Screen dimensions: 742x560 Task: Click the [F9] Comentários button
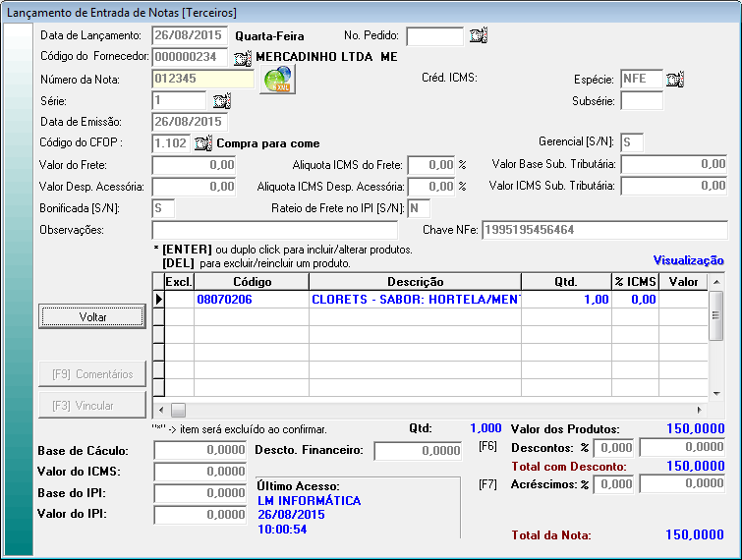(x=92, y=373)
